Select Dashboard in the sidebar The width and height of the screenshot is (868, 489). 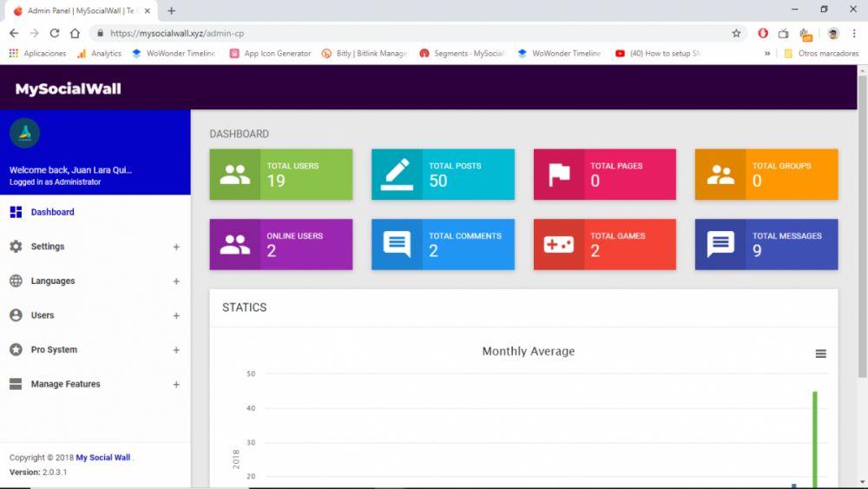point(95,212)
